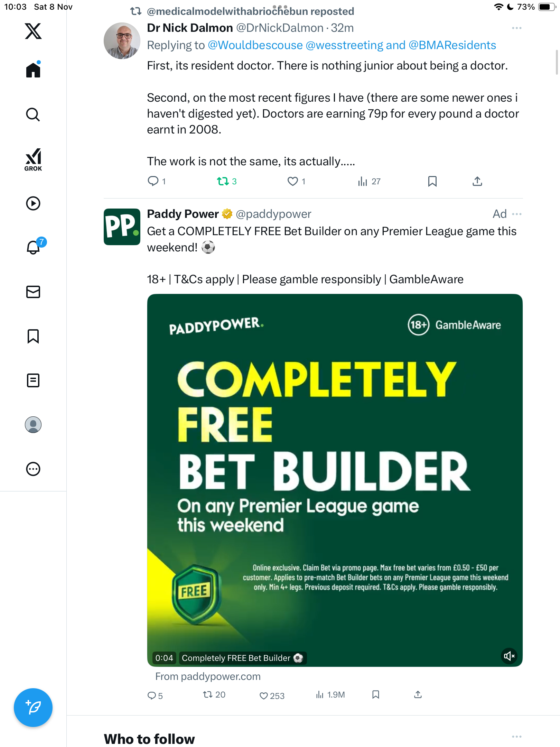Share Dr Nick Dalmon's post
Image resolution: width=560 pixels, height=747 pixels.
[477, 181]
